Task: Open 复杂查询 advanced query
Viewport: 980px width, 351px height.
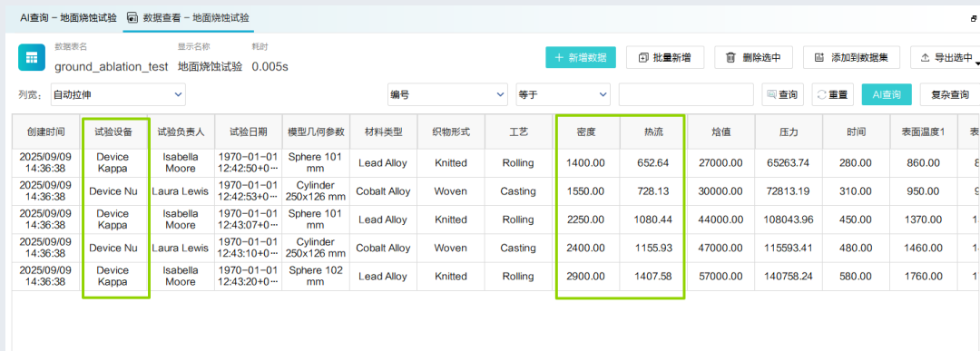Action: [950, 95]
